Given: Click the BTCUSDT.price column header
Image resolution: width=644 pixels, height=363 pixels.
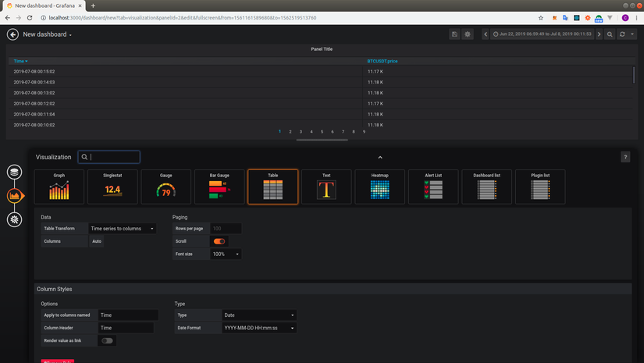Looking at the screenshot, I should coord(382,61).
